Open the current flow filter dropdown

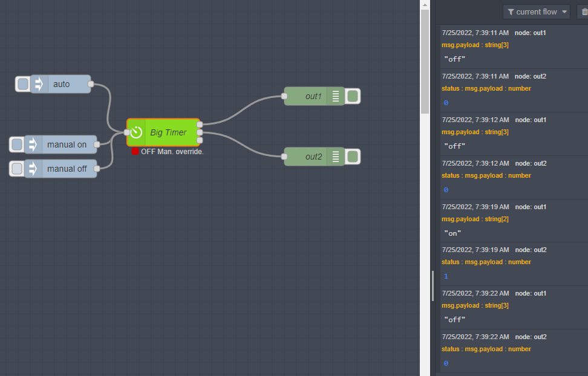pyautogui.click(x=537, y=12)
